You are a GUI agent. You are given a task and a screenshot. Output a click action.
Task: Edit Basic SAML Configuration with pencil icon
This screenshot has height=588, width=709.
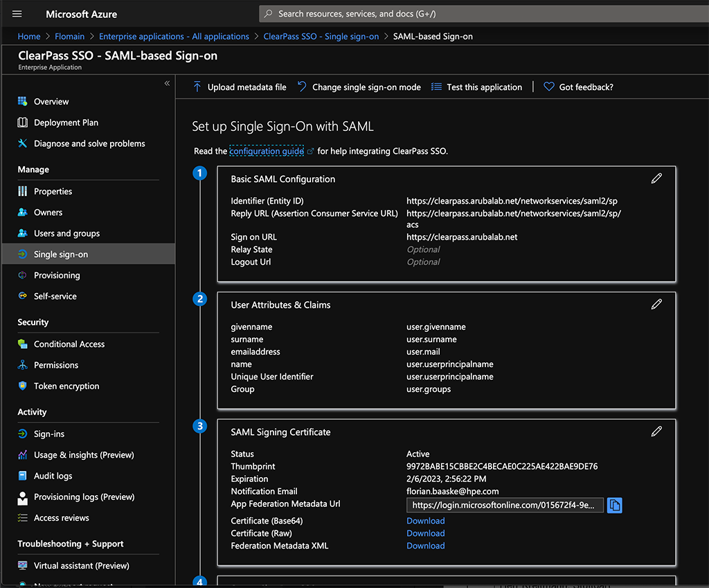(x=656, y=179)
